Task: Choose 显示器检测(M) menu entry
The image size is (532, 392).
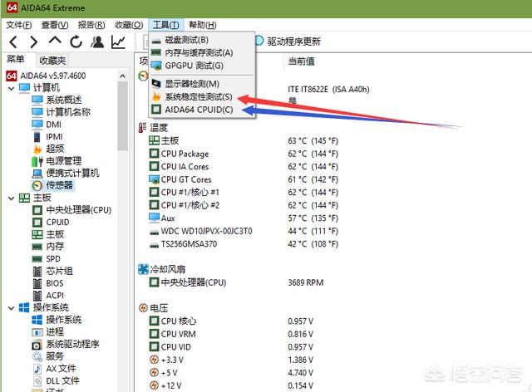Action: click(x=201, y=84)
